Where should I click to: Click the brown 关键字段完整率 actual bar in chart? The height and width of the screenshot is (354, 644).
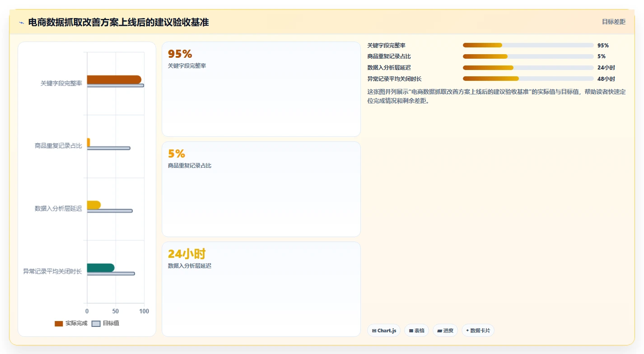coord(114,79)
